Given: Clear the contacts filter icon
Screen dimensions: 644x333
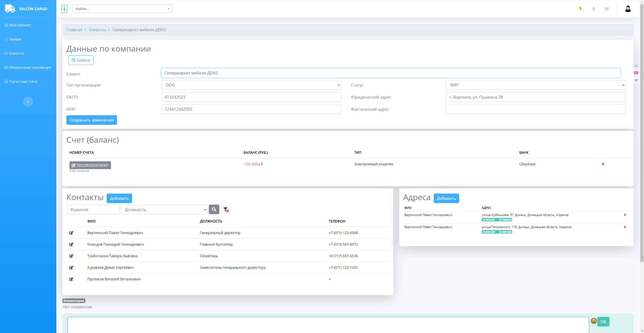Looking at the screenshot, I should tap(226, 209).
